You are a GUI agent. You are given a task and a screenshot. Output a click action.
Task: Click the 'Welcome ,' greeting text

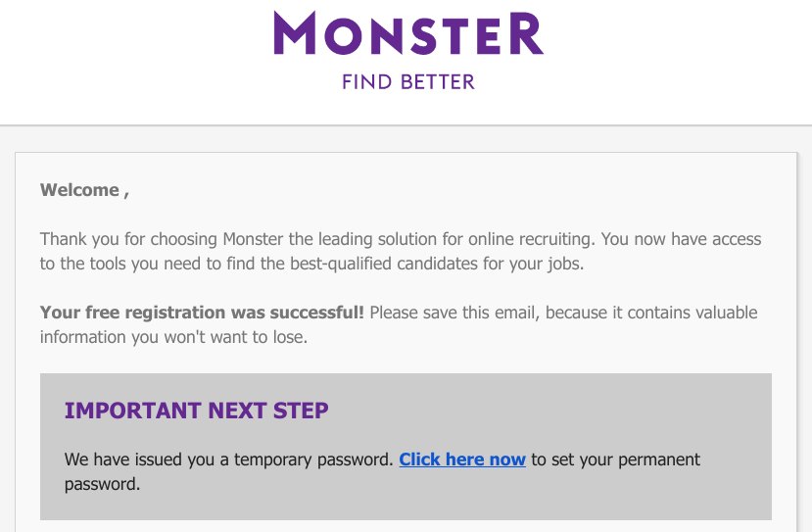tap(84, 190)
